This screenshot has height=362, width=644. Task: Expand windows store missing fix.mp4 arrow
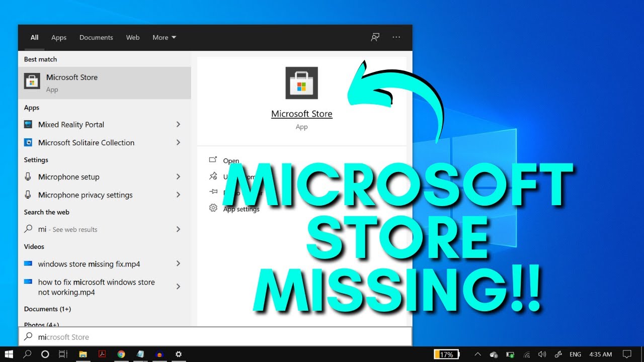(178, 263)
